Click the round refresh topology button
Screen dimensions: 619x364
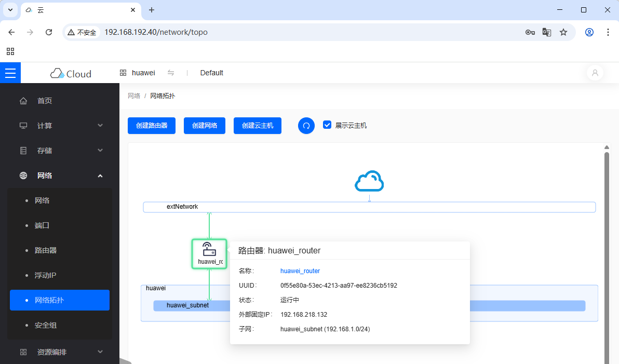306,126
